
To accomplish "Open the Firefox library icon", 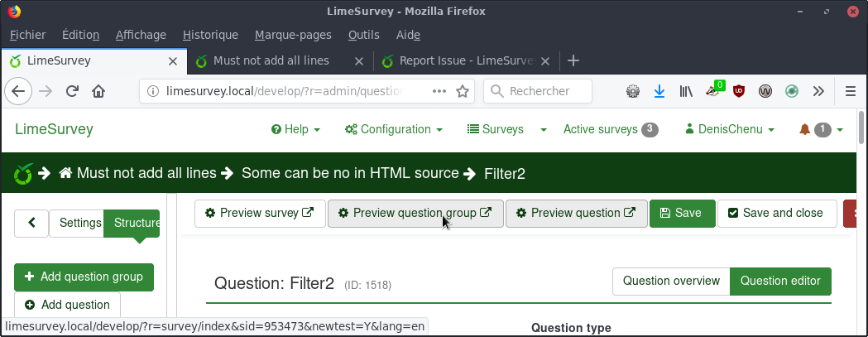I will click(686, 91).
